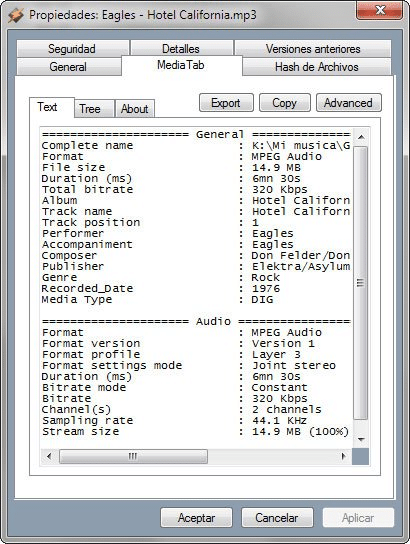Click the 'File size' label

pos(74,167)
